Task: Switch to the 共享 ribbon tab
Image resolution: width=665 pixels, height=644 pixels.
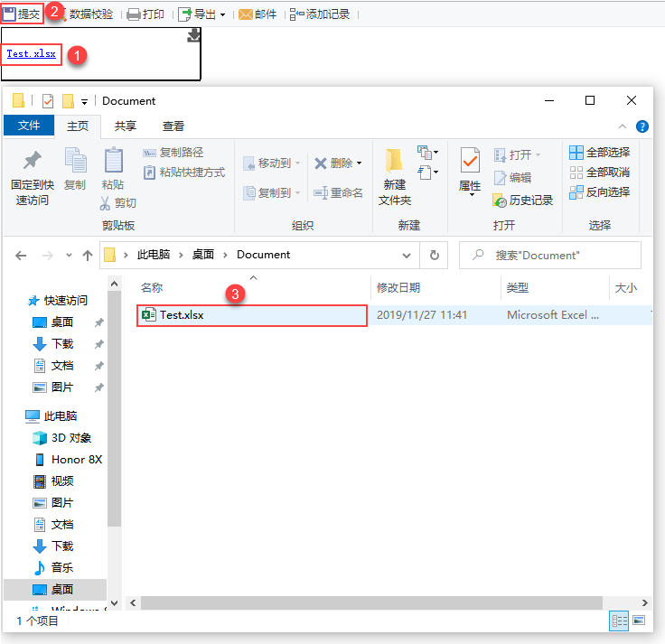Action: click(125, 126)
